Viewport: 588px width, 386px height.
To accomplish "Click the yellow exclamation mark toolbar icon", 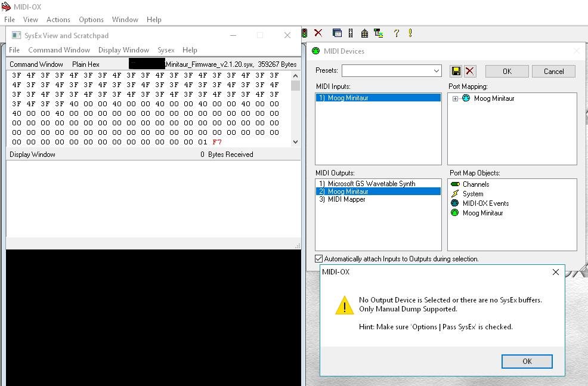I will [x=410, y=33].
